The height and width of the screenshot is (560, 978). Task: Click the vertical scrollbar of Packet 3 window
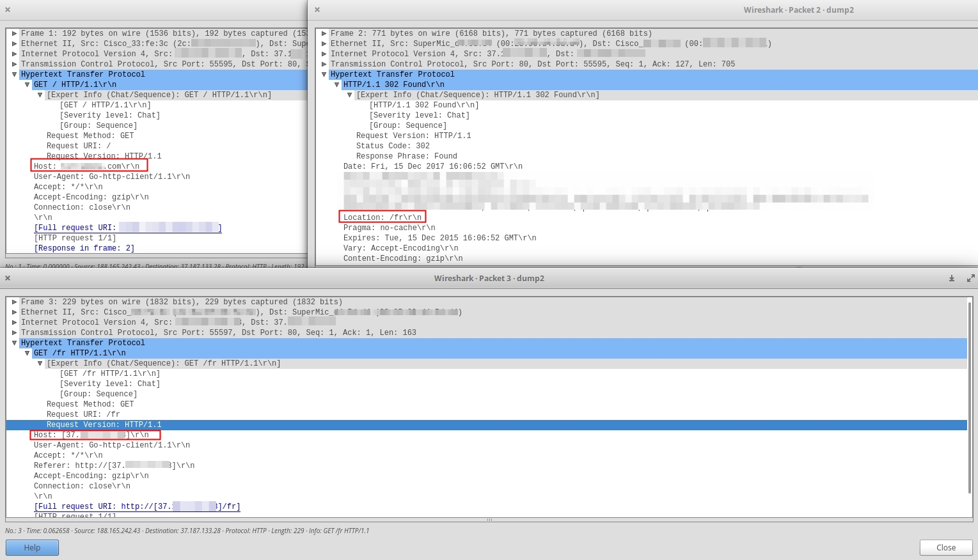tap(970, 396)
